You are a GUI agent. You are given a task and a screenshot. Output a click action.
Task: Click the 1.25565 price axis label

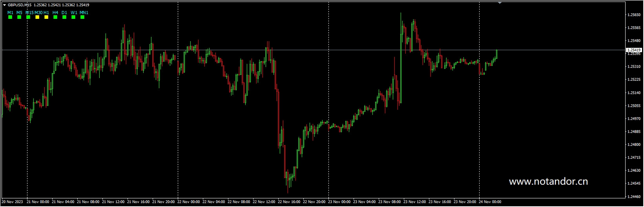tap(634, 28)
